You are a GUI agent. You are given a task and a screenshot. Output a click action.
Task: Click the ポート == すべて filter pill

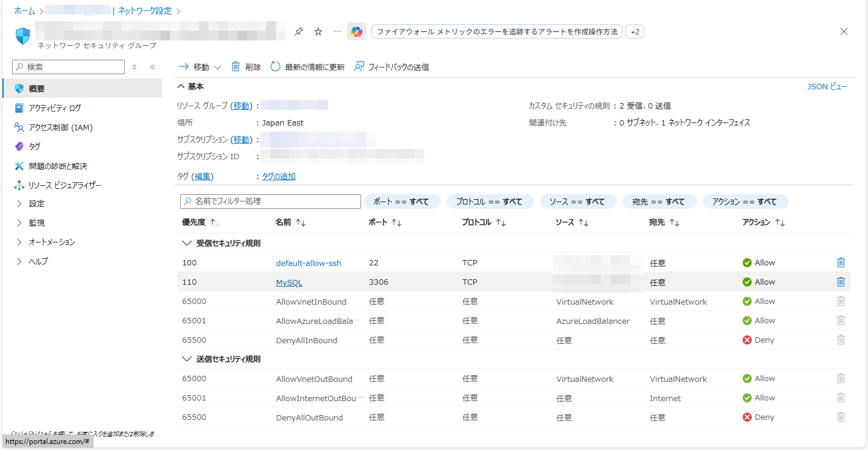402,201
